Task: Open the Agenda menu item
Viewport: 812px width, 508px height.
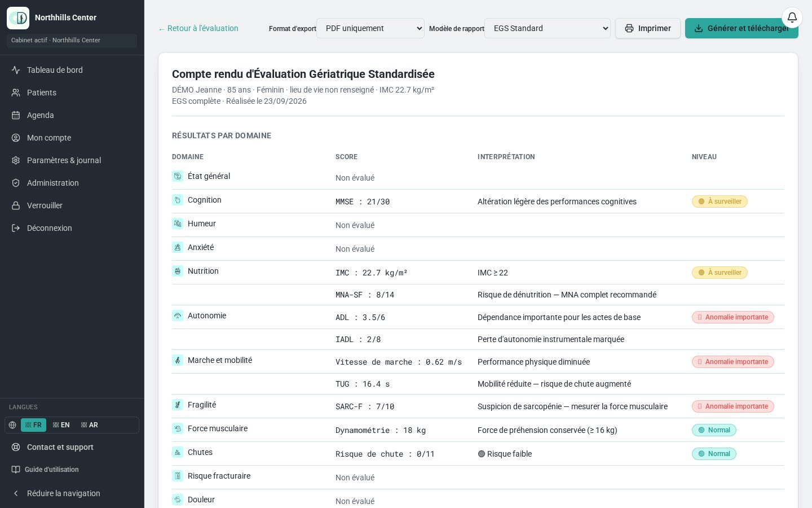Action: pos(72,115)
